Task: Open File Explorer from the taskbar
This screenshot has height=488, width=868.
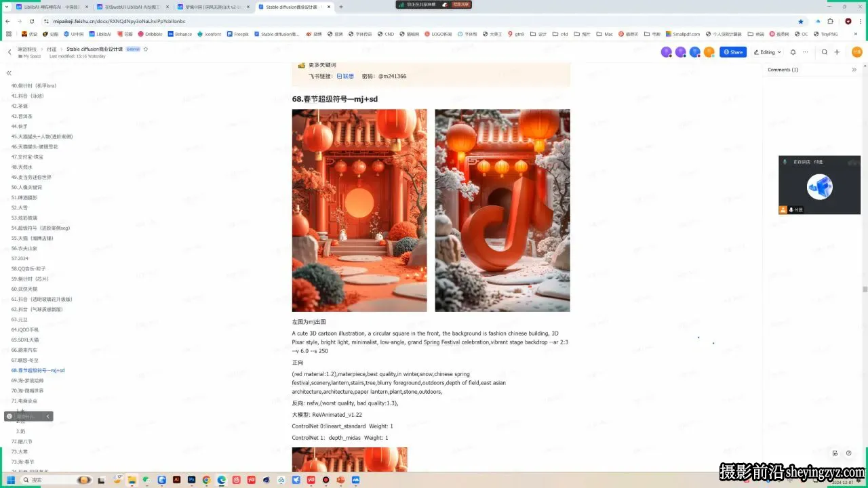Action: 132,480
